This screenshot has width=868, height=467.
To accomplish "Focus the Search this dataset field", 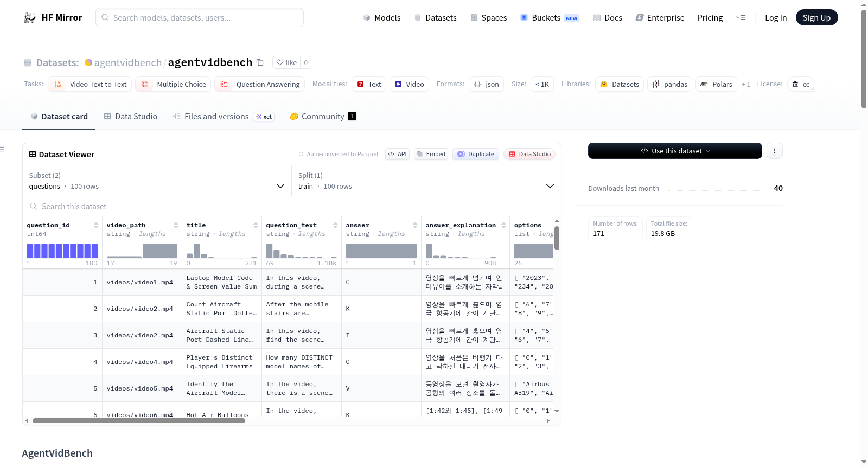I will [x=292, y=206].
